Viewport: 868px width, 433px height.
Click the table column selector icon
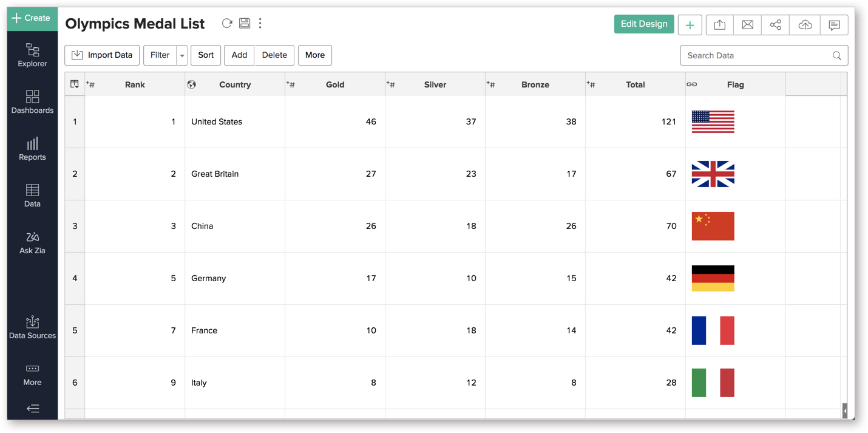coord(75,84)
